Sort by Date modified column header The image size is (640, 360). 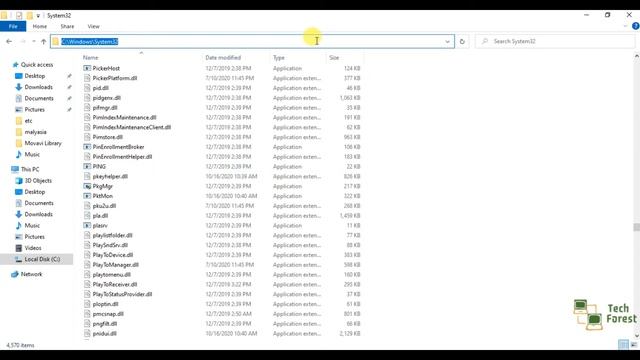[x=223, y=58]
